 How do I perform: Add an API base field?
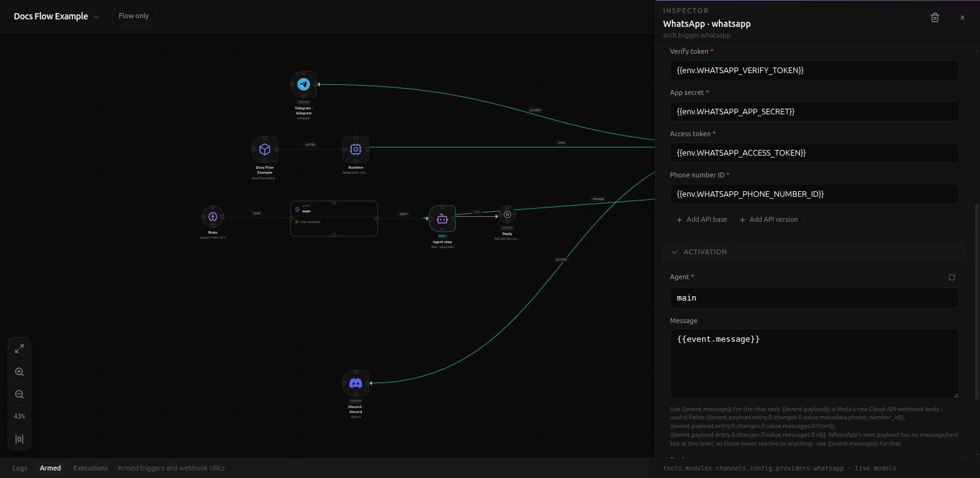pos(702,219)
